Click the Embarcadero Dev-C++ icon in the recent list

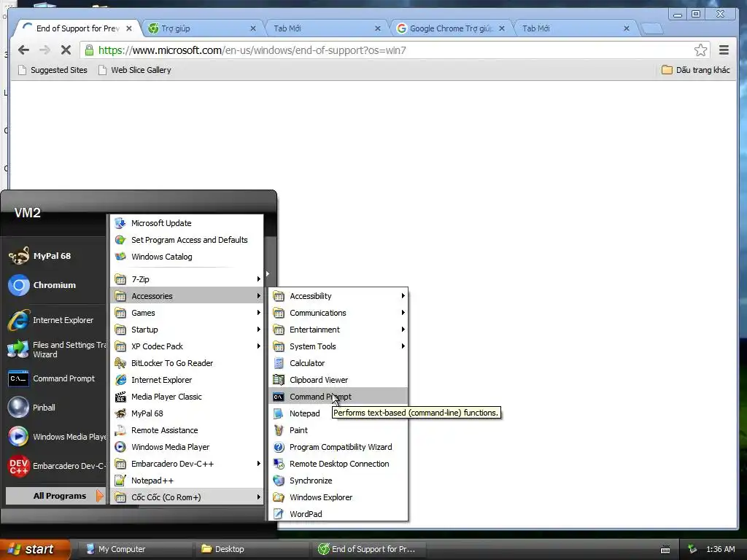18,466
